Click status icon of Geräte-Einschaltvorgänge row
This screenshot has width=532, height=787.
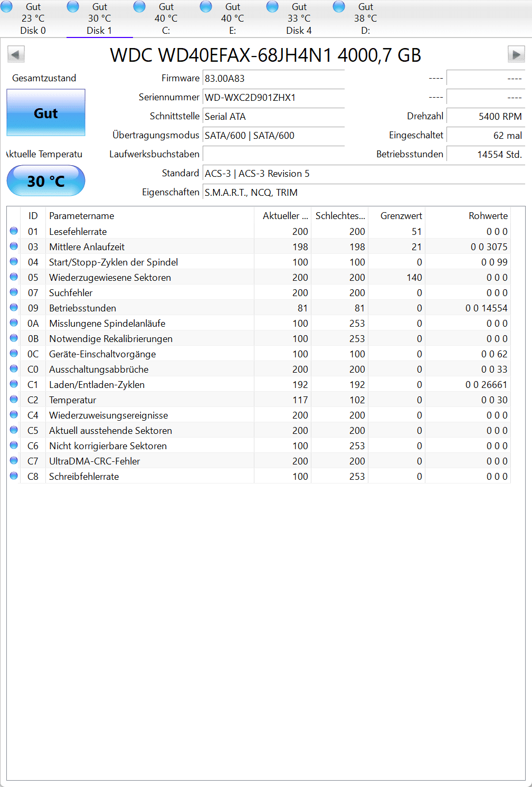[14, 353]
